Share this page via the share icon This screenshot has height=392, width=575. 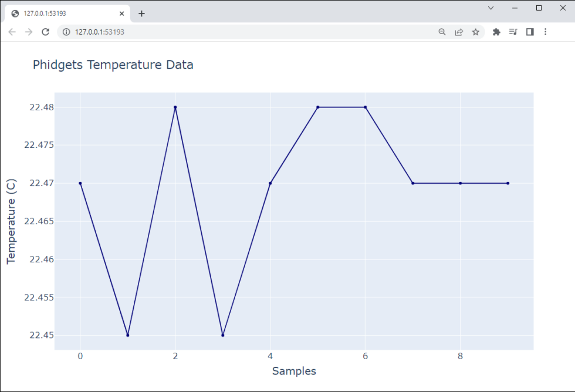tap(459, 32)
